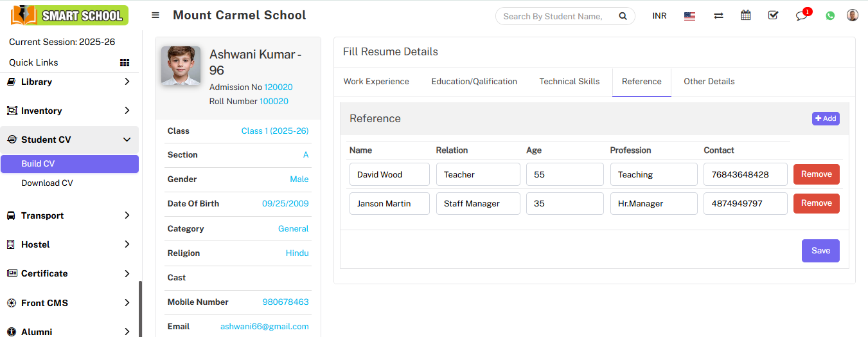Open the calendar icon in header
Screen dimensions: 868x337
click(745, 15)
